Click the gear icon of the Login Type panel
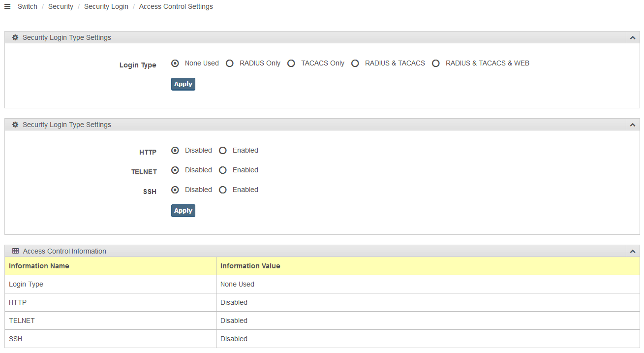The height and width of the screenshot is (353, 644). [15, 37]
